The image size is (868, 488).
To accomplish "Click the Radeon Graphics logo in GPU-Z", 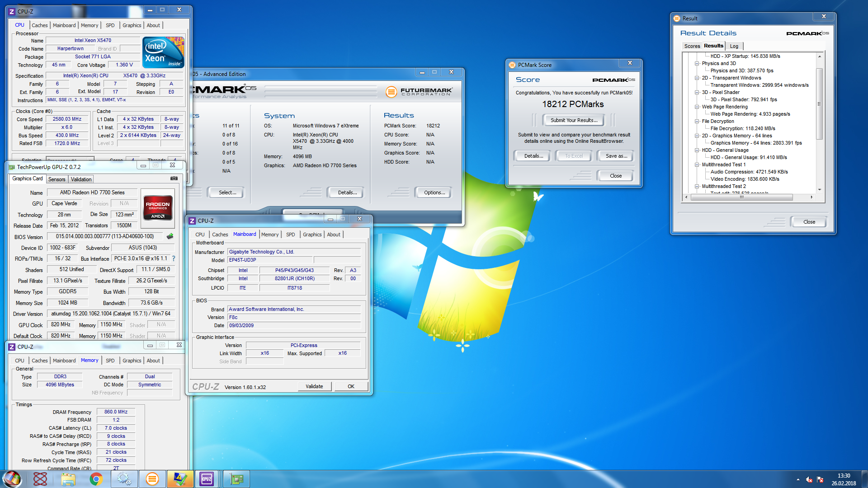I will pos(157,207).
